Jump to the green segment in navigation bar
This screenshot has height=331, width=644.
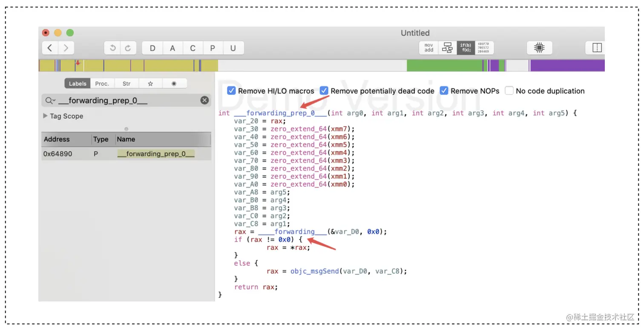point(445,66)
